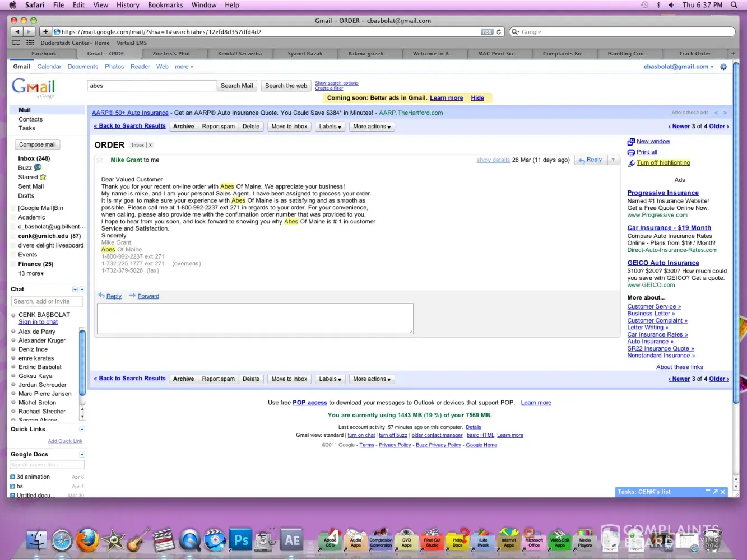Click the New window icon

pyautogui.click(x=631, y=142)
